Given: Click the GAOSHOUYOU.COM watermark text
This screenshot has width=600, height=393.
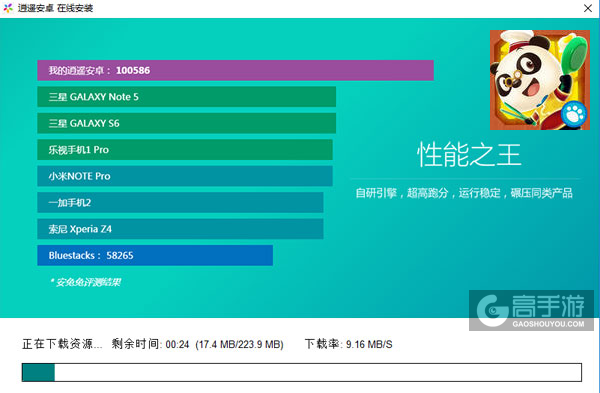Looking at the screenshot, I should [x=548, y=324].
